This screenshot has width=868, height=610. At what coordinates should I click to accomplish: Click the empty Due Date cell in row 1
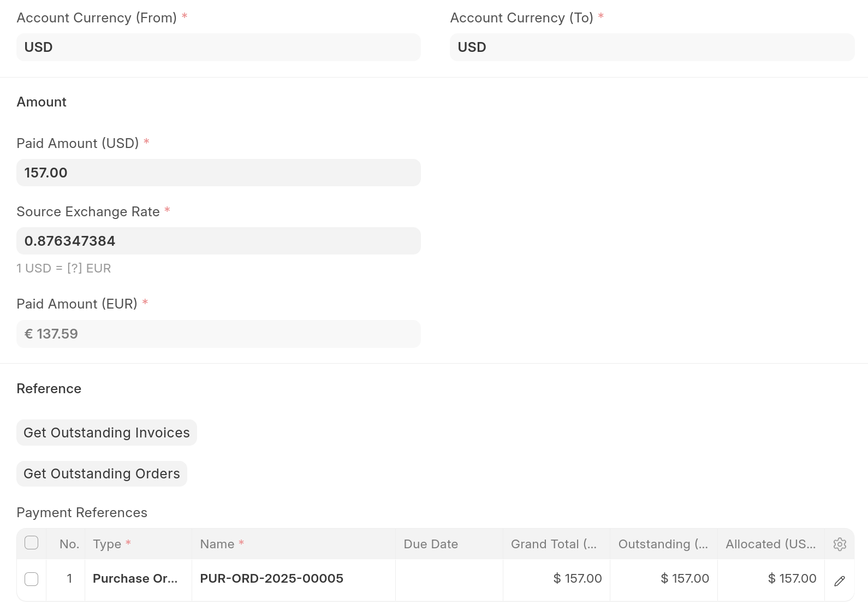(449, 579)
